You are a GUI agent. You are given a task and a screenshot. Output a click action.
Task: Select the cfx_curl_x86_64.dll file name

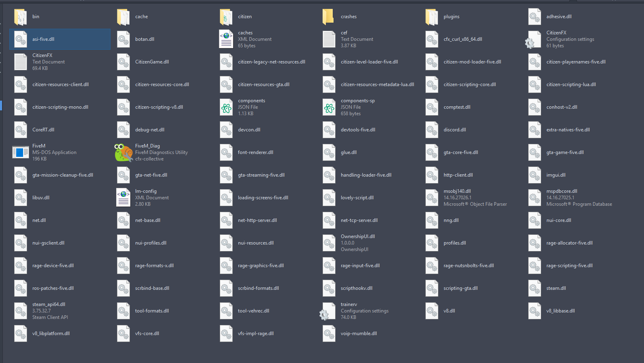click(x=463, y=39)
